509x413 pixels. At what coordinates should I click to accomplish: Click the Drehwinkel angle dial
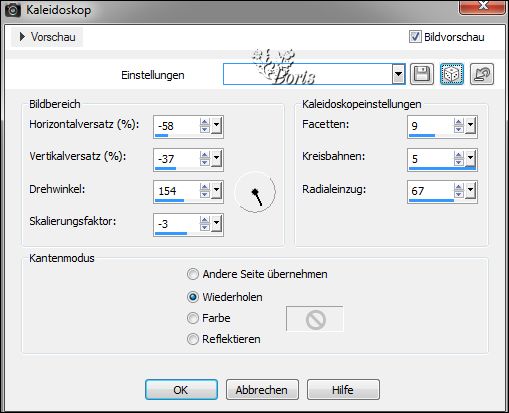[x=255, y=192]
